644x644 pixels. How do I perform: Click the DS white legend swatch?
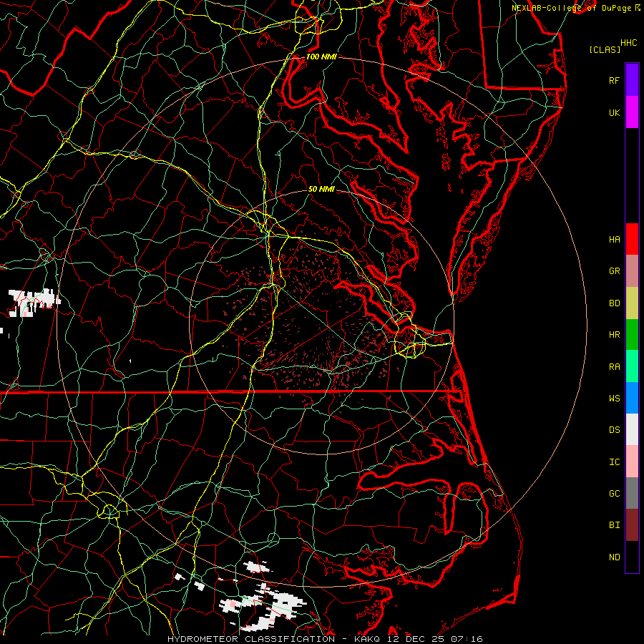pos(632,429)
